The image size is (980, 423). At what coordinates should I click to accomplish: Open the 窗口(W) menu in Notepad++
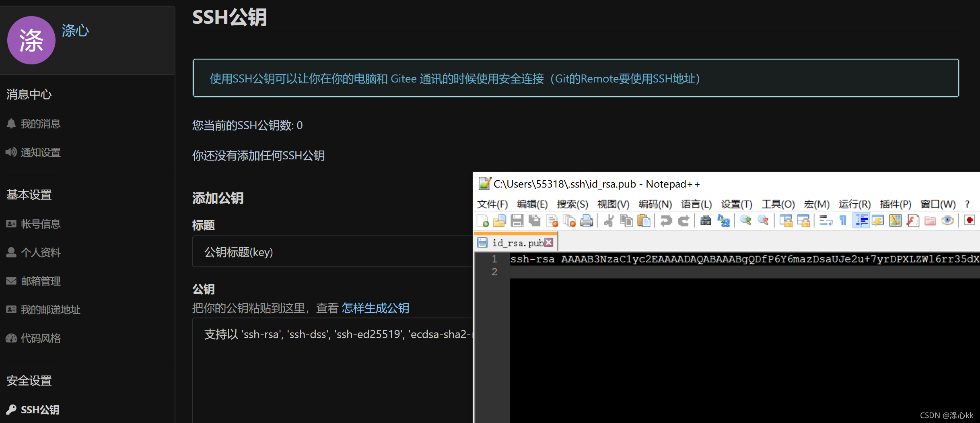point(938,204)
